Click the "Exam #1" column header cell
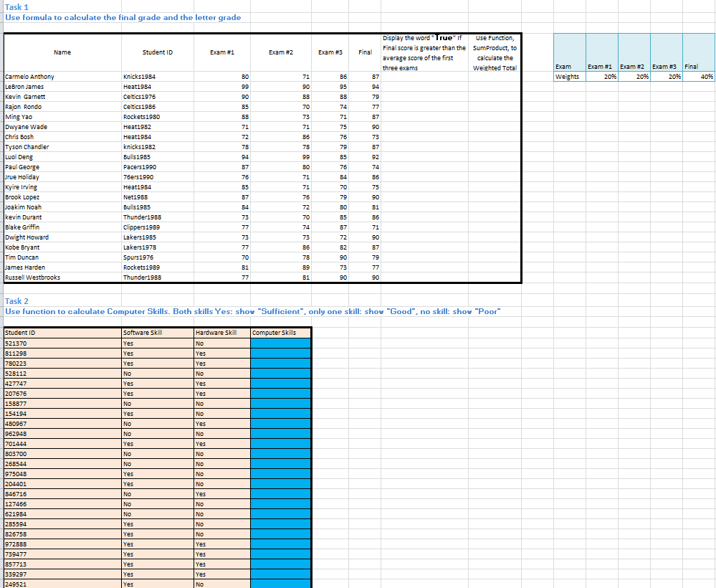 click(x=222, y=52)
